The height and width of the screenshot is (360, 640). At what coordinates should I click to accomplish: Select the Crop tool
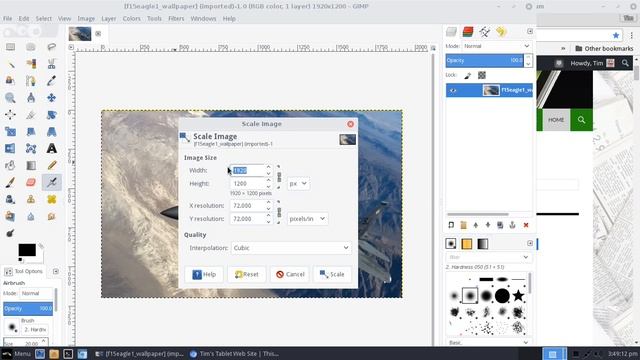[31, 115]
